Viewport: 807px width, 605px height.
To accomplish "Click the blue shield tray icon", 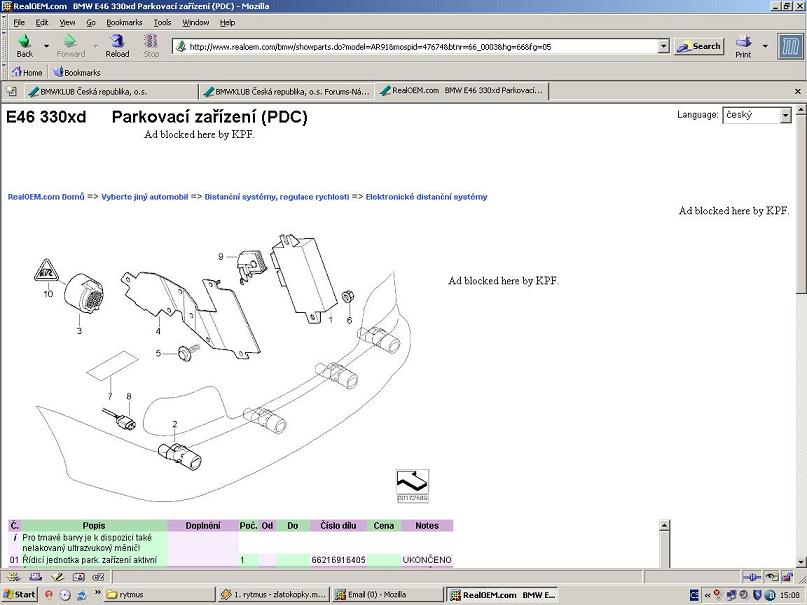I will tap(758, 595).
